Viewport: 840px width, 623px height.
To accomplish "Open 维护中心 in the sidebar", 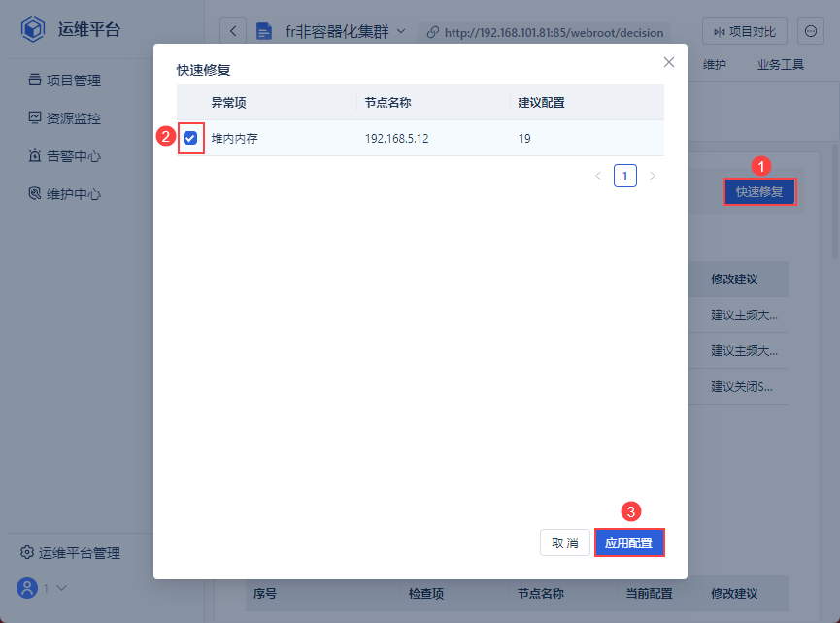I will click(x=64, y=194).
